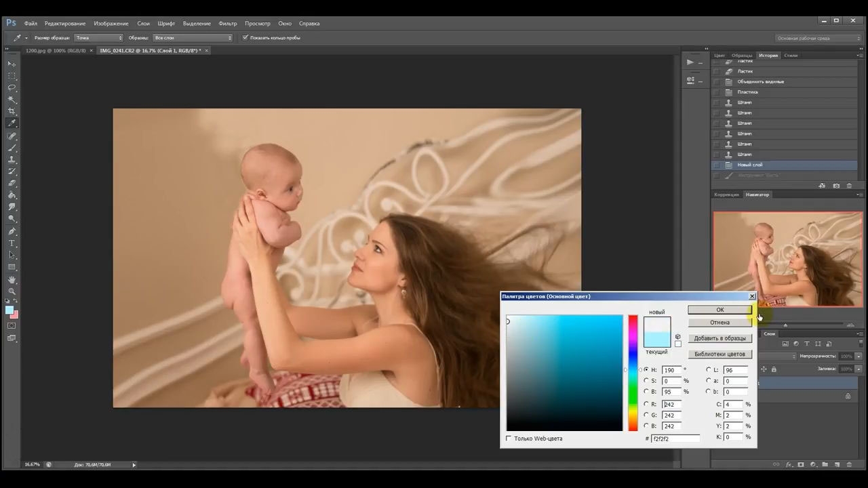Create new snapshot in History panel
Viewport: 868px width, 488px height.
coord(836,186)
